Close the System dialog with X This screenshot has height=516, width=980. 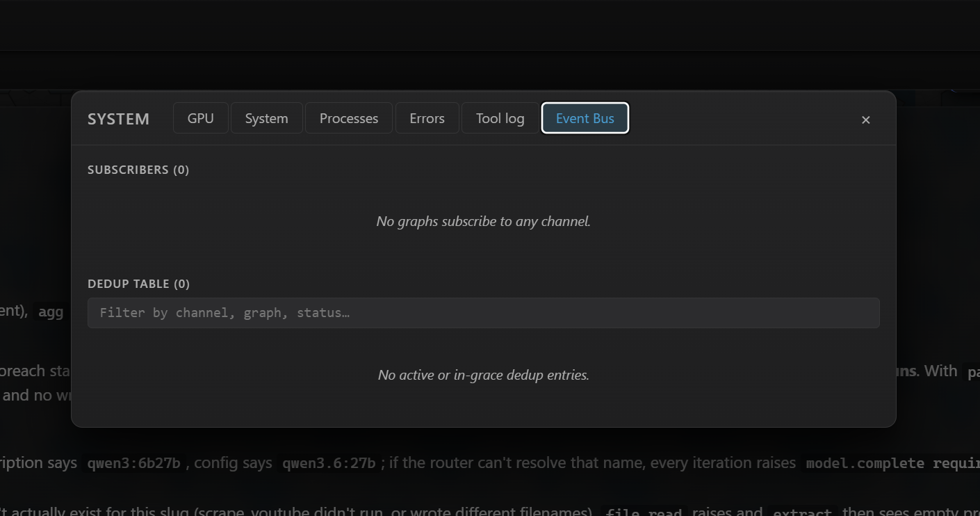point(866,120)
